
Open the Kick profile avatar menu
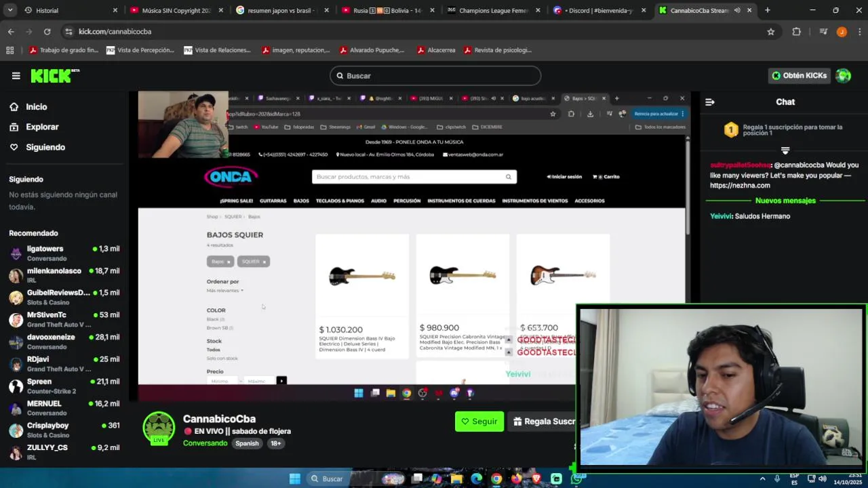[843, 76]
